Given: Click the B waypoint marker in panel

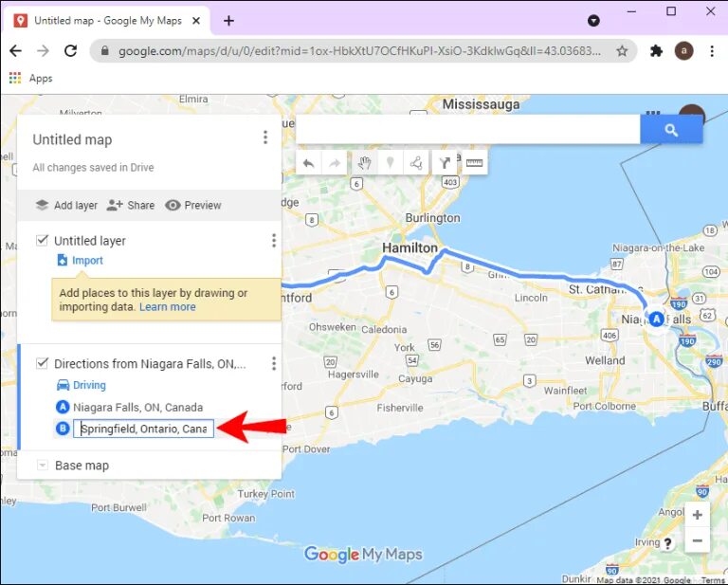Looking at the screenshot, I should pyautogui.click(x=63, y=428).
